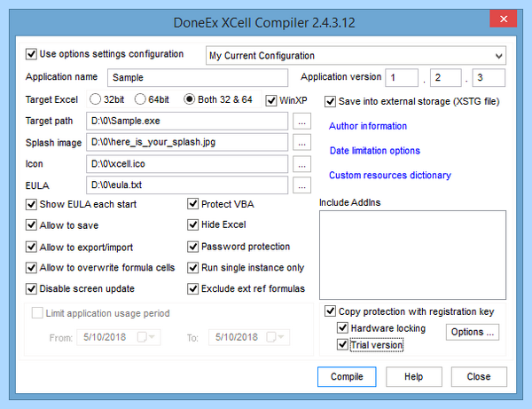The image size is (532, 409).
Task: Select Both 32 & 64 radio button
Action: click(x=190, y=99)
